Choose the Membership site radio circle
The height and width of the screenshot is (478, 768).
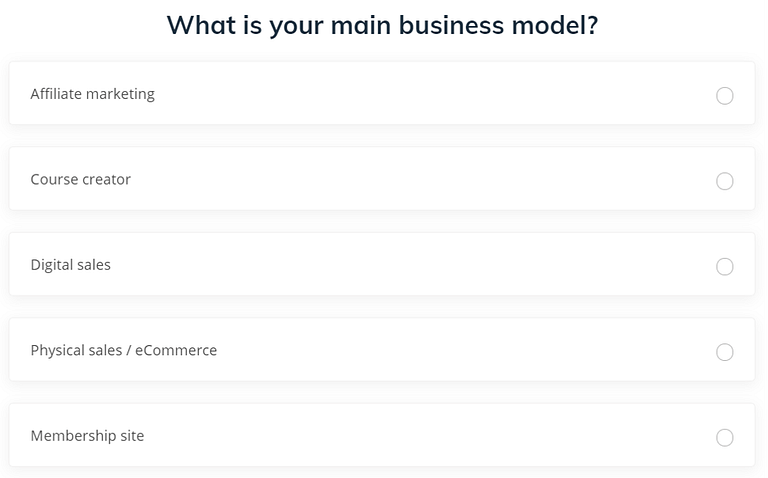pyautogui.click(x=725, y=437)
